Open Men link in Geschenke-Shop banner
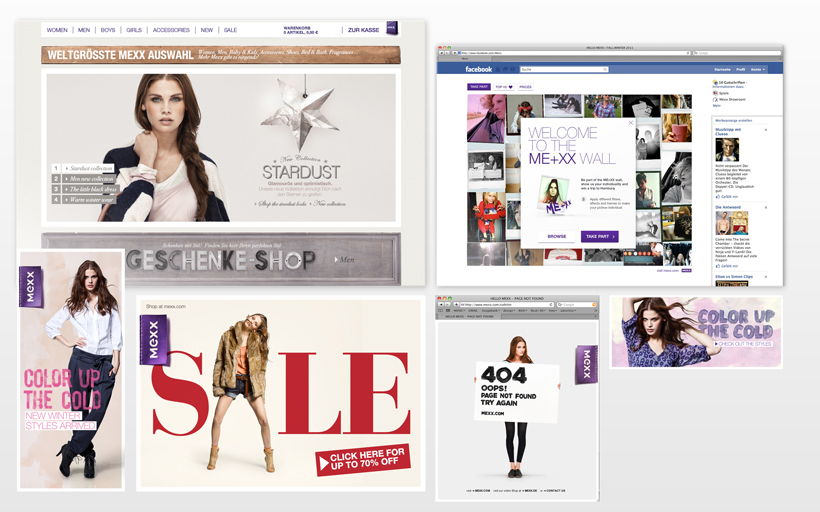The image size is (820, 512). tap(345, 259)
